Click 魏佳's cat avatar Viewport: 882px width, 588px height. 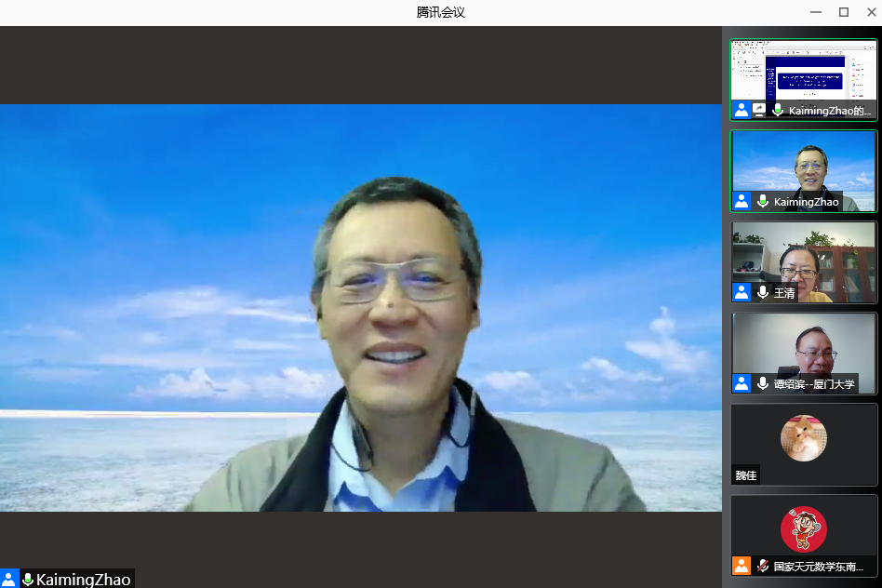pos(804,438)
